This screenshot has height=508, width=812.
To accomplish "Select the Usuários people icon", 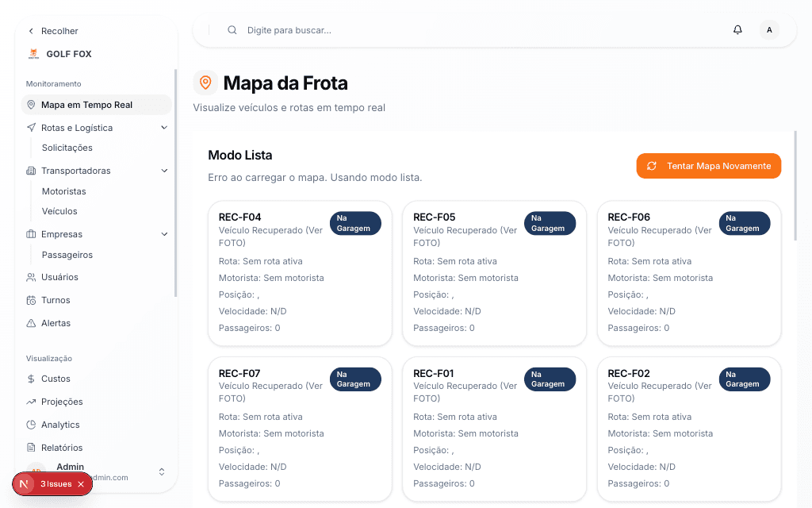I will tap(30, 277).
